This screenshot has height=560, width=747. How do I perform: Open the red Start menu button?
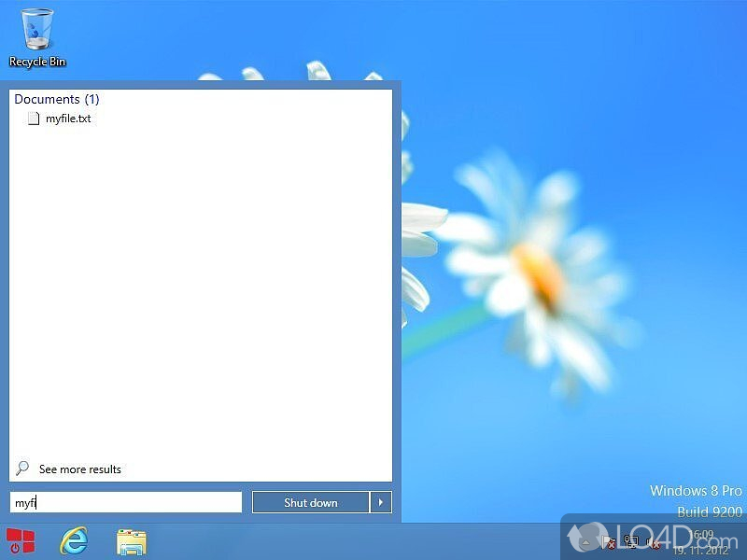(x=20, y=541)
